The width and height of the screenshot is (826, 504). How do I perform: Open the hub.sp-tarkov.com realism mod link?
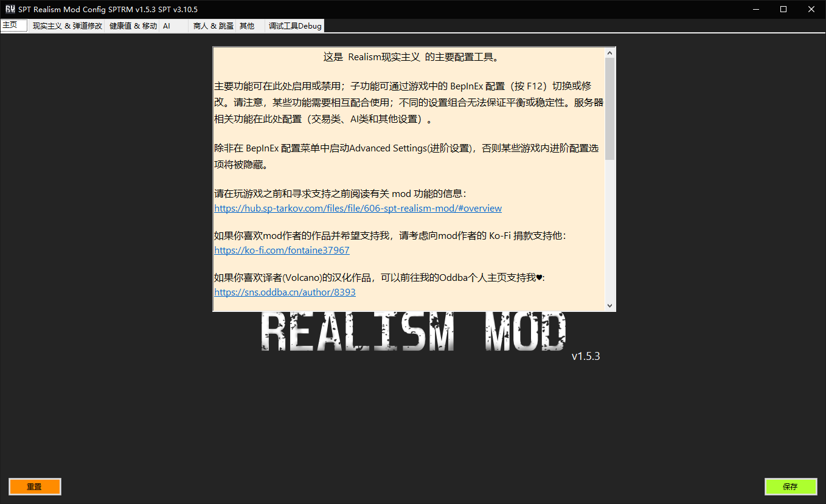358,209
